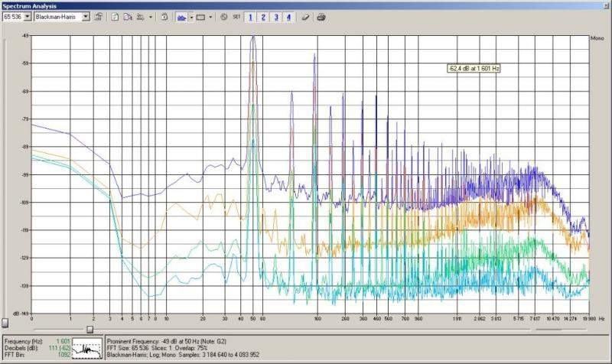This screenshot has height=364, width=612.
Task: Click the round sync icon before SET
Action: coord(223,17)
